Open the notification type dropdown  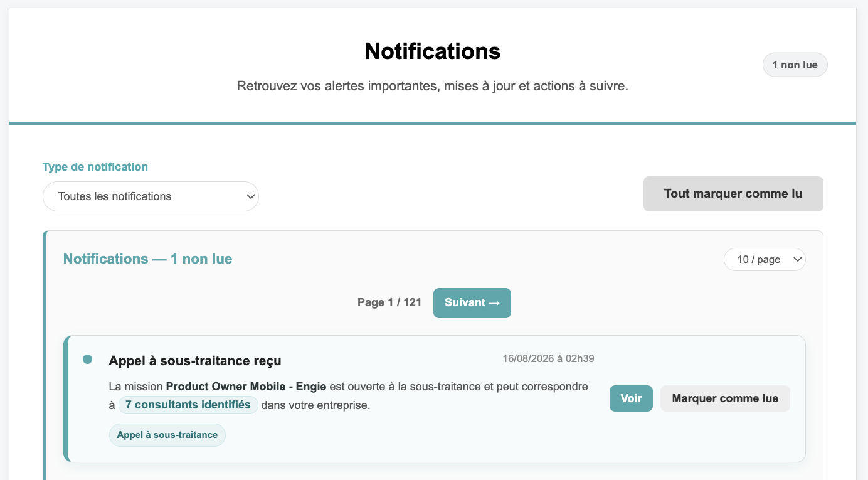(151, 196)
